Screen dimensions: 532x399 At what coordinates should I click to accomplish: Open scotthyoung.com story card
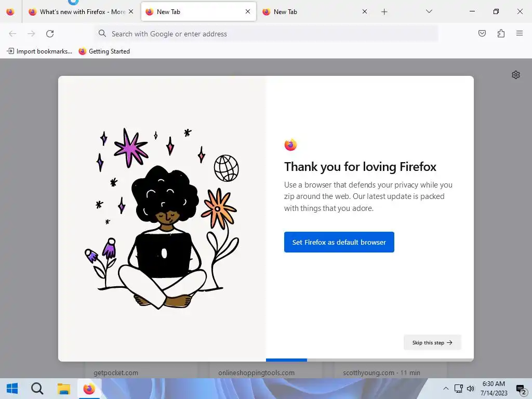pyautogui.click(x=391, y=370)
